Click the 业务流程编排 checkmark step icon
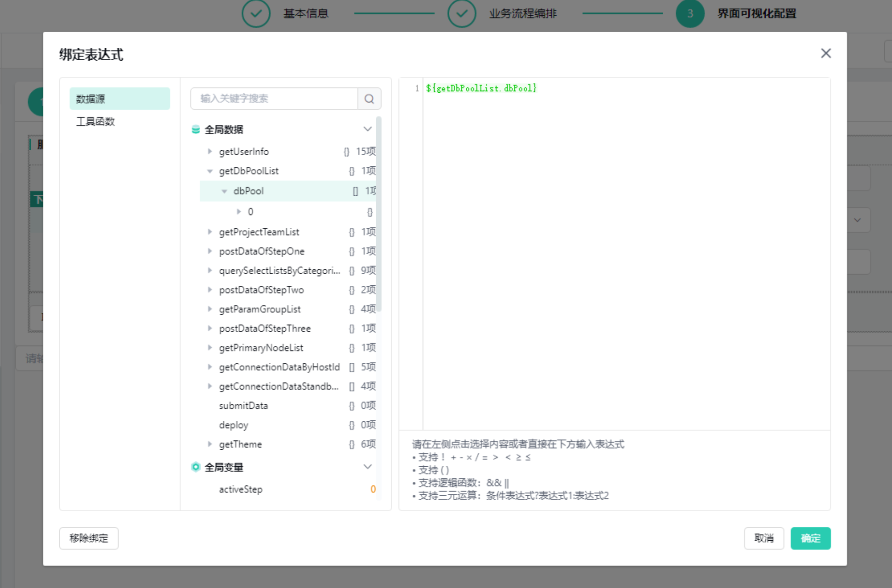The width and height of the screenshot is (892, 588). click(461, 14)
